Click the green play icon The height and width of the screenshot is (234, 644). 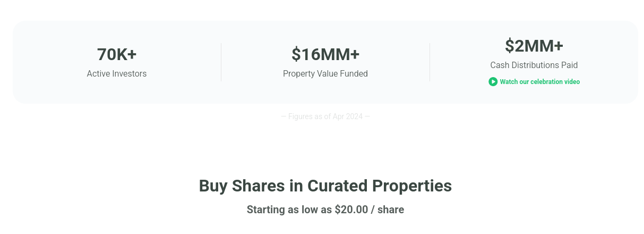pyautogui.click(x=493, y=82)
